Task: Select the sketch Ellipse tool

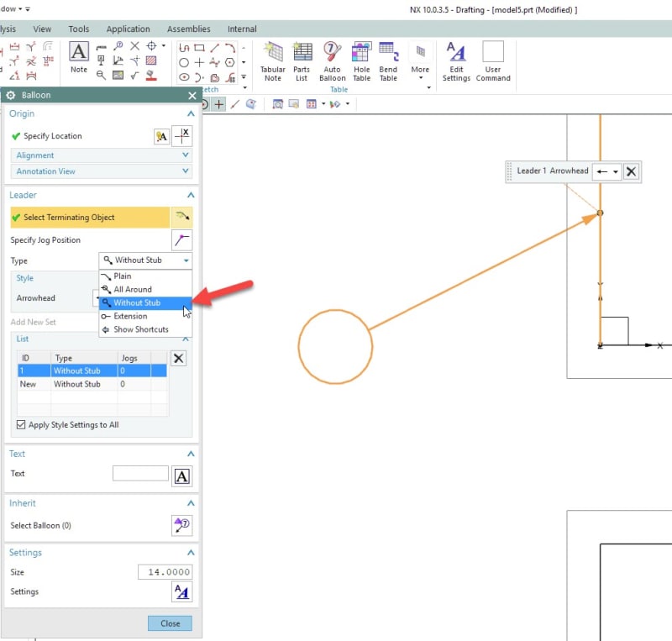Action: (184, 77)
